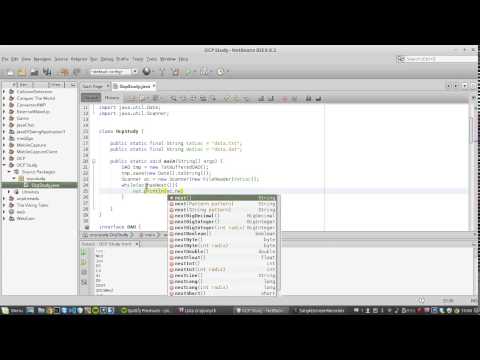Choose next(Pattern pattern) from autocomplete

222,204
